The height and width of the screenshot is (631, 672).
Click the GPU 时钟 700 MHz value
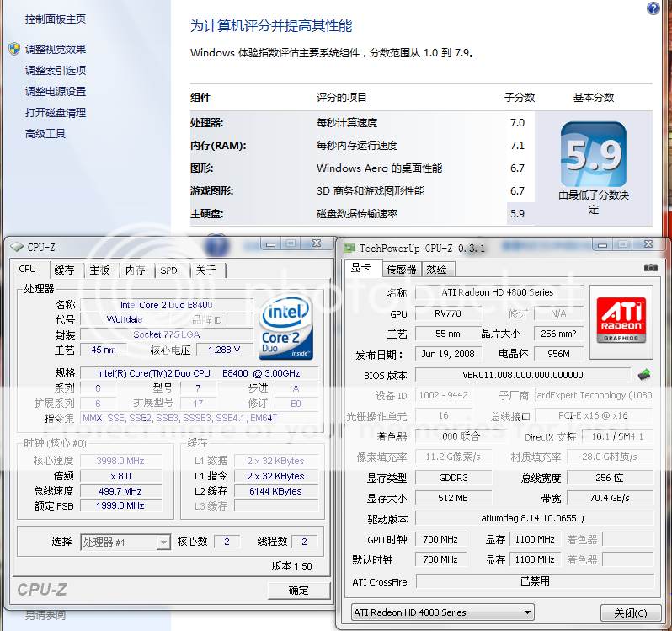(440, 539)
